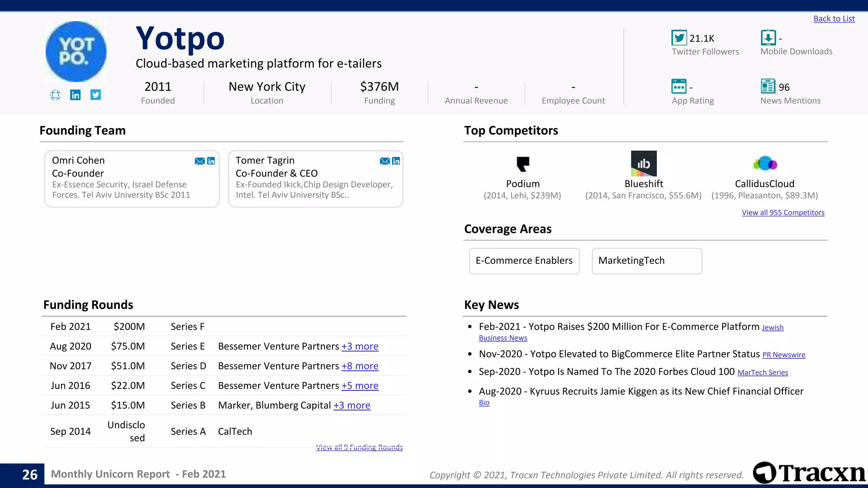
Task: Open Jewish Business News source link
Action: (772, 328)
